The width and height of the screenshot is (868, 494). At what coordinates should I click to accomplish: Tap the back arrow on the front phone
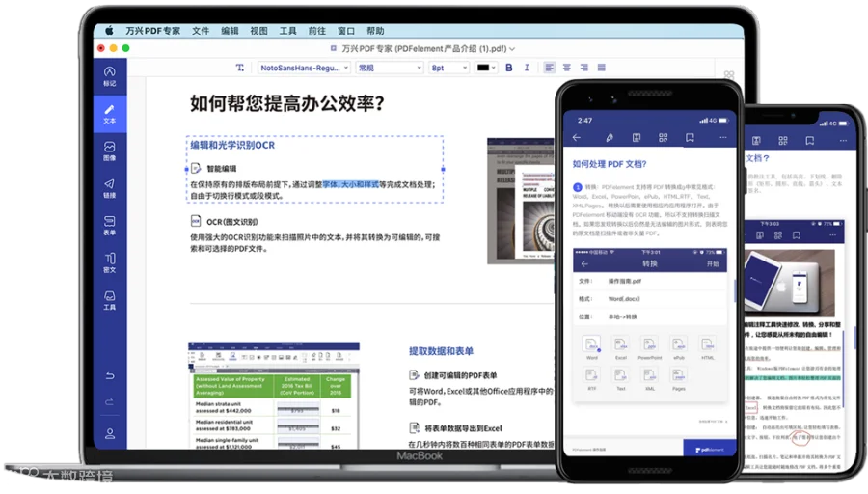[577, 137]
